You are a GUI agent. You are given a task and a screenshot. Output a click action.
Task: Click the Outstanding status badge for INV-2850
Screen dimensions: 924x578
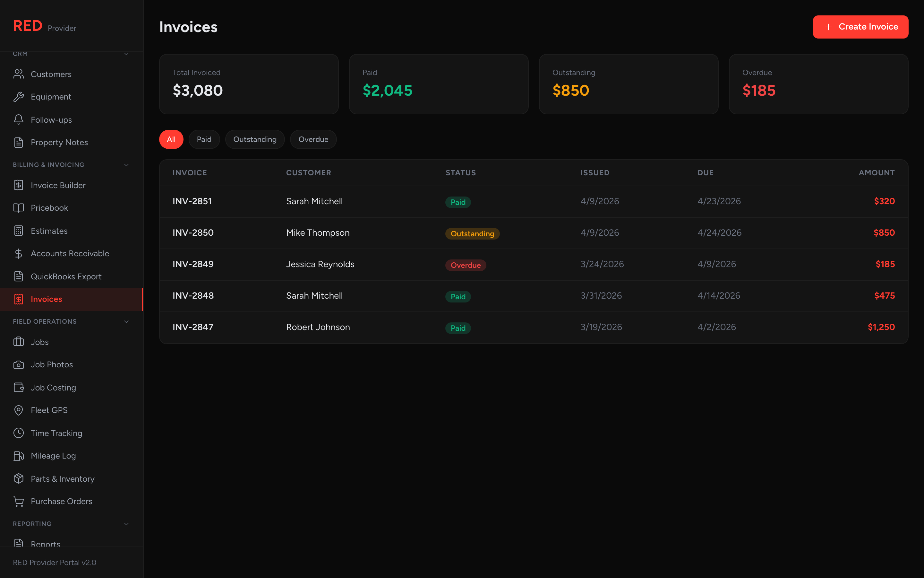click(x=472, y=233)
